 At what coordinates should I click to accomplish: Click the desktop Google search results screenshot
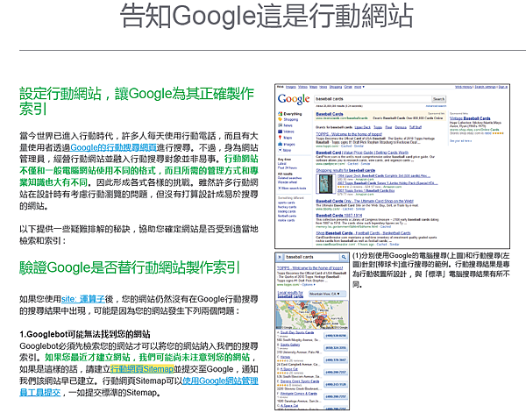point(392,167)
